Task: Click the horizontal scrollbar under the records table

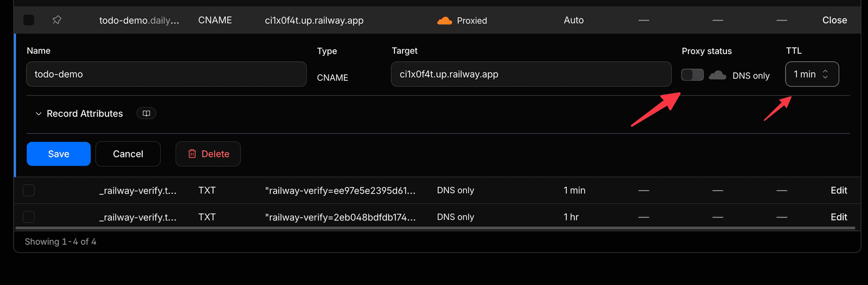Action: click(x=434, y=228)
